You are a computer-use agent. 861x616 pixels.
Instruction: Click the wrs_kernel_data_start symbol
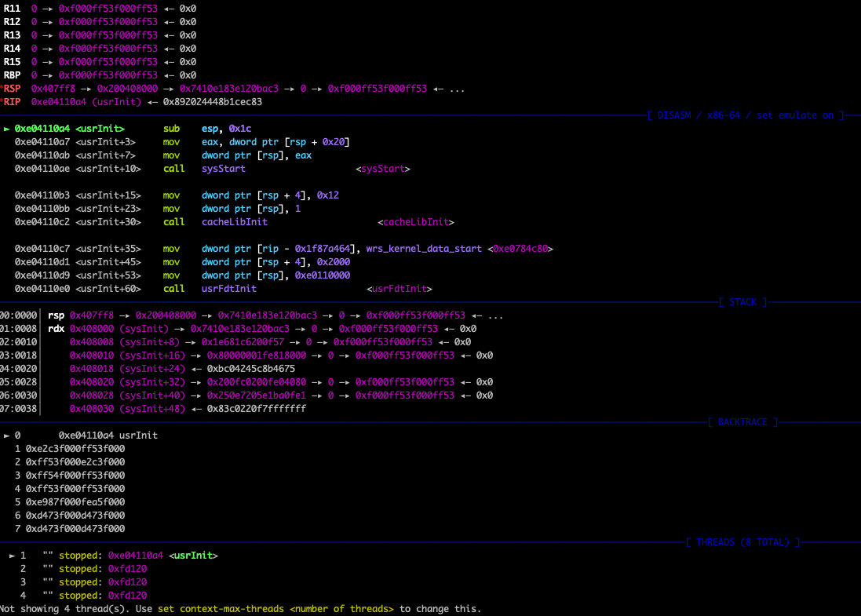pos(423,249)
